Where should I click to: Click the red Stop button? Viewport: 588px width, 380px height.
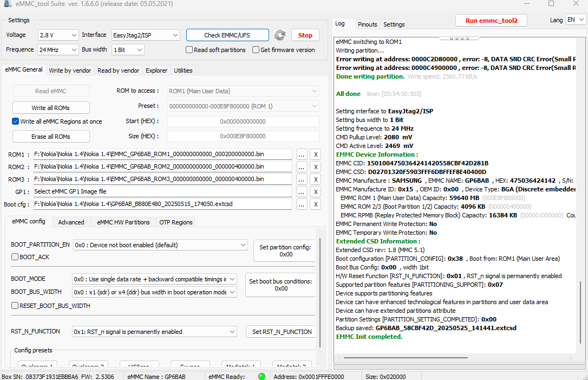[305, 35]
